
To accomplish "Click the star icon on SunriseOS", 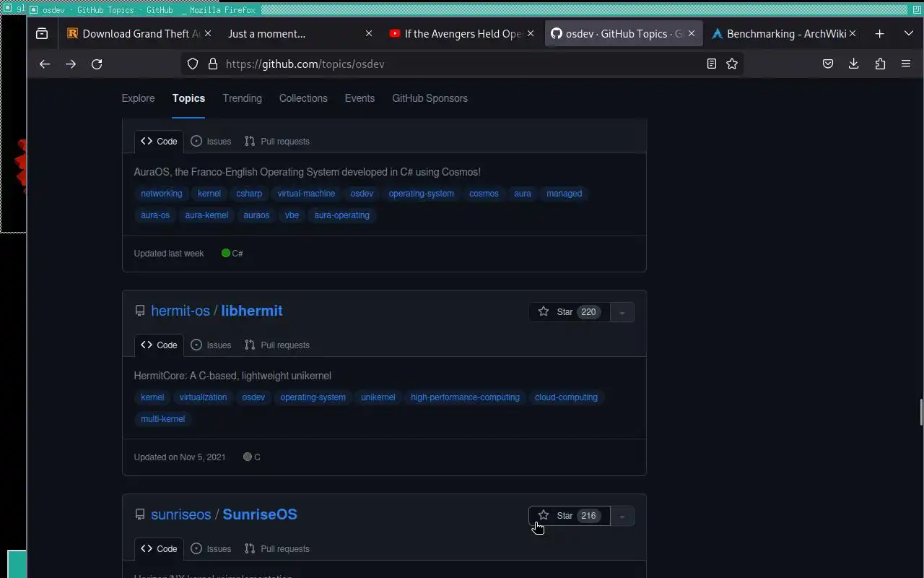I will 544,516.
